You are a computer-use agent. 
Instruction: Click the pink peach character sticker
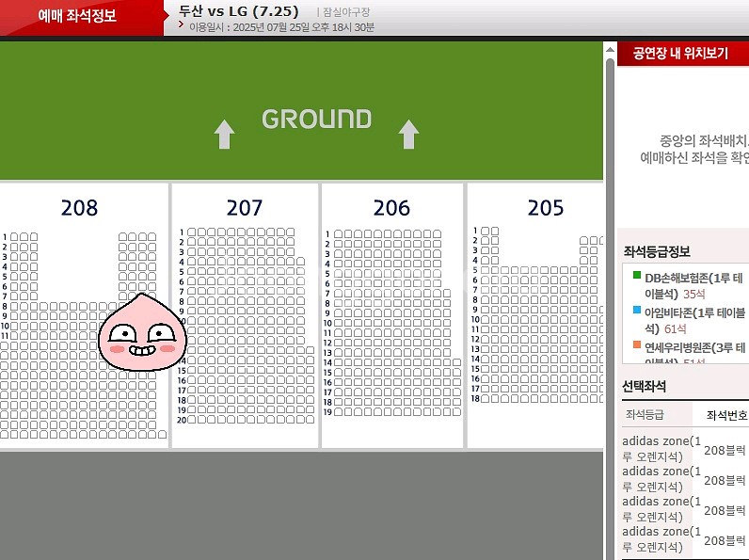click(142, 332)
